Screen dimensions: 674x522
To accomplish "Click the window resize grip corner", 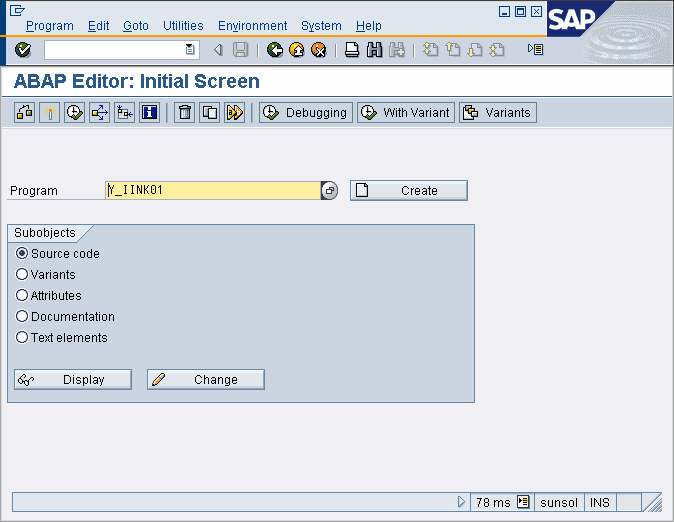I will [653, 502].
